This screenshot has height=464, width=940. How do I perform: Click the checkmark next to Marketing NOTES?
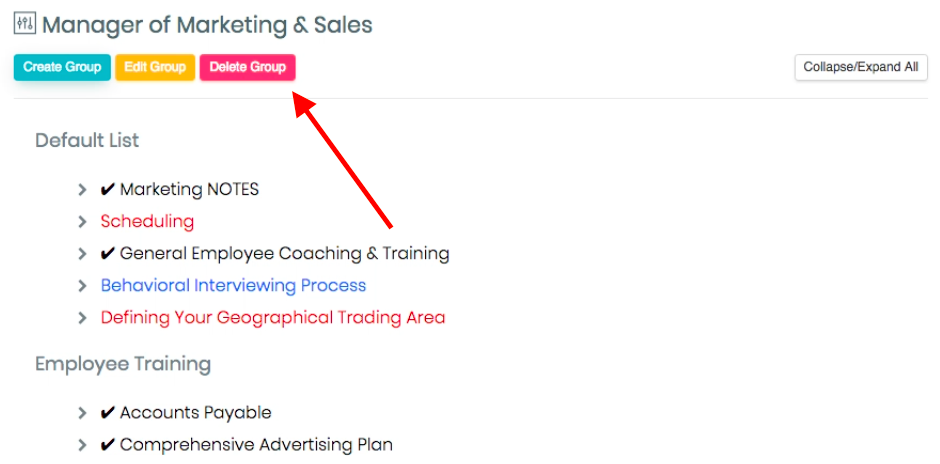click(107, 190)
